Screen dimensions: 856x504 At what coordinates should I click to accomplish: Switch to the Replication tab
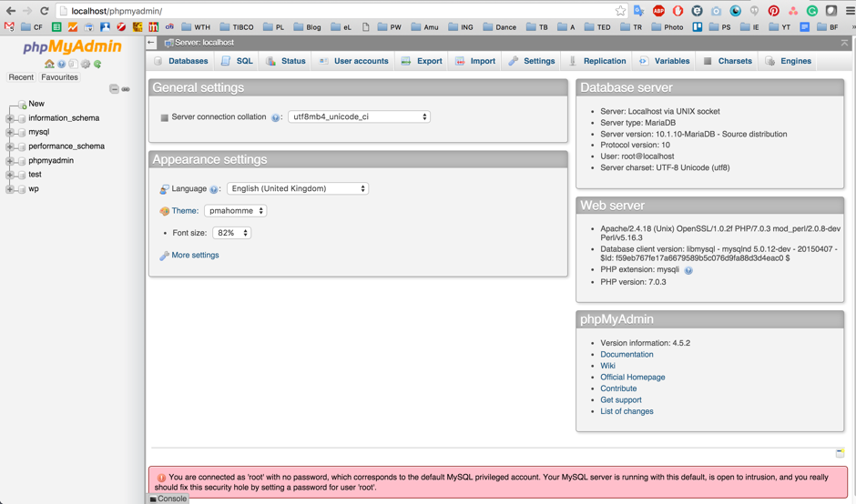[x=597, y=61]
